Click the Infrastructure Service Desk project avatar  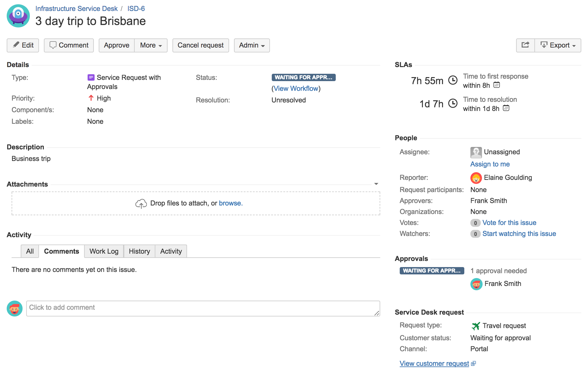click(18, 16)
